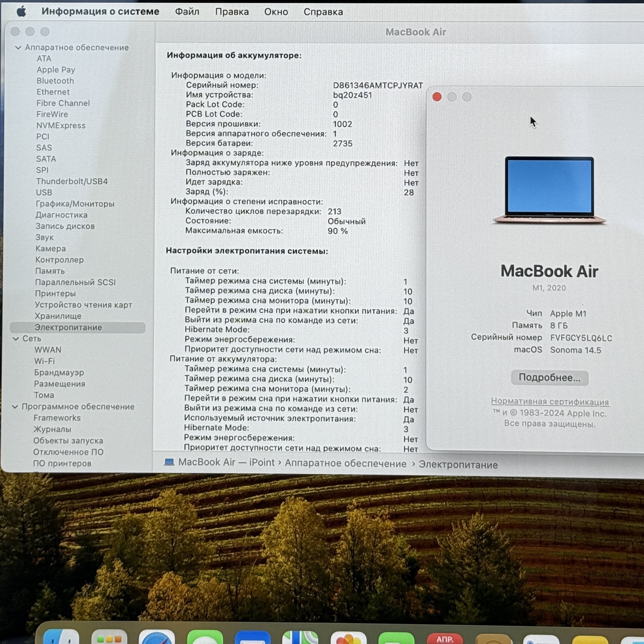
Task: Select Хранилище in the sidebar
Action: [58, 316]
